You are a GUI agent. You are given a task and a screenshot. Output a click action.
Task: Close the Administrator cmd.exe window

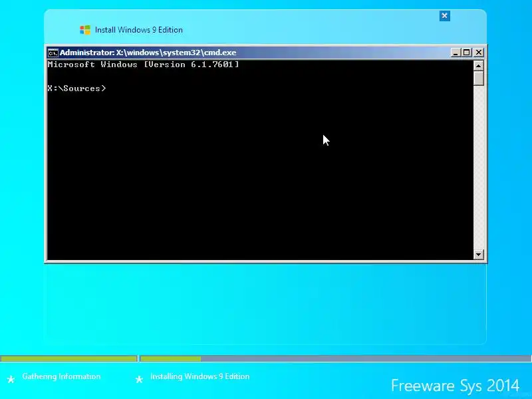[x=479, y=53]
